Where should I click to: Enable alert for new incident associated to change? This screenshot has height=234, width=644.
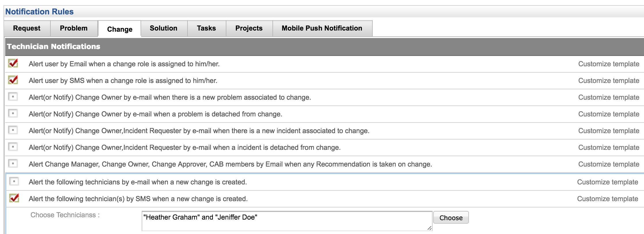[x=13, y=130]
